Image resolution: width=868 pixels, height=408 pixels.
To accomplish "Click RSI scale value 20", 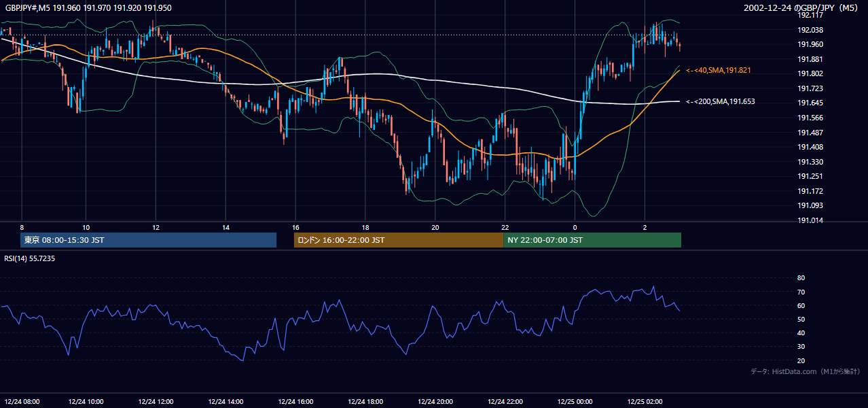I will (801, 360).
